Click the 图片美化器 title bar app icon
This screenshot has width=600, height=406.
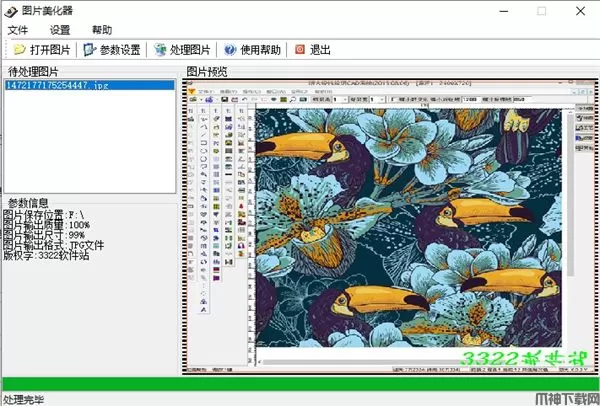[x=11, y=11]
